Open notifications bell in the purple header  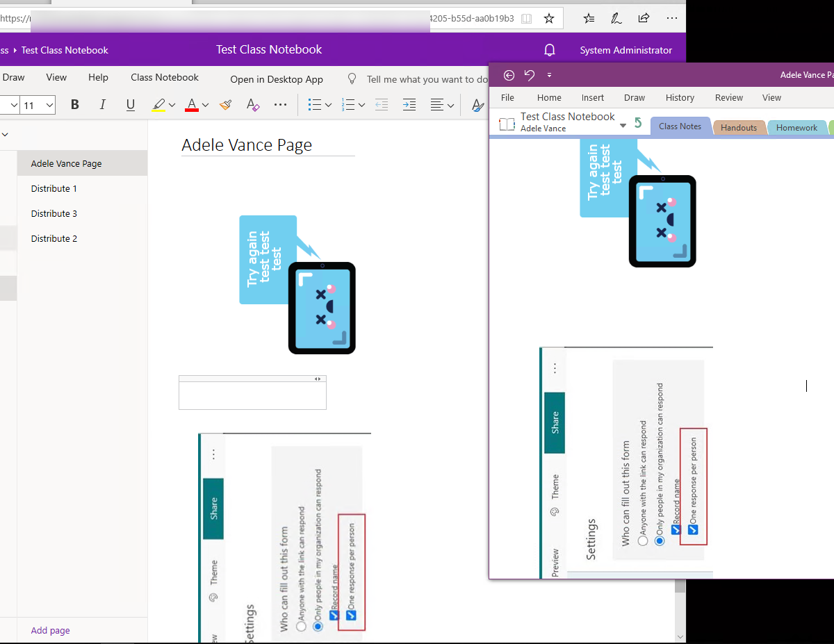click(549, 50)
